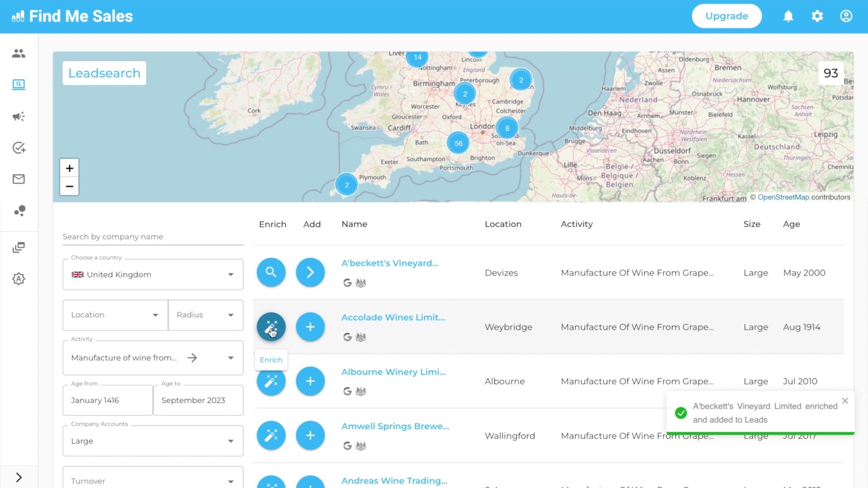Viewport: 868px width, 488px height.
Task: Click the Age to September 2023 field
Action: (198, 400)
